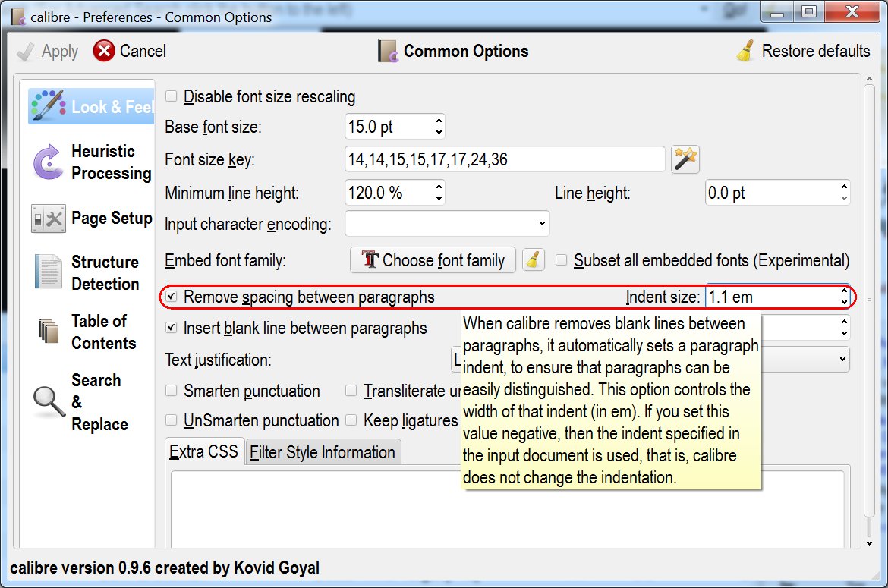Increase Line height value
The height and width of the screenshot is (588, 888).
844,187
